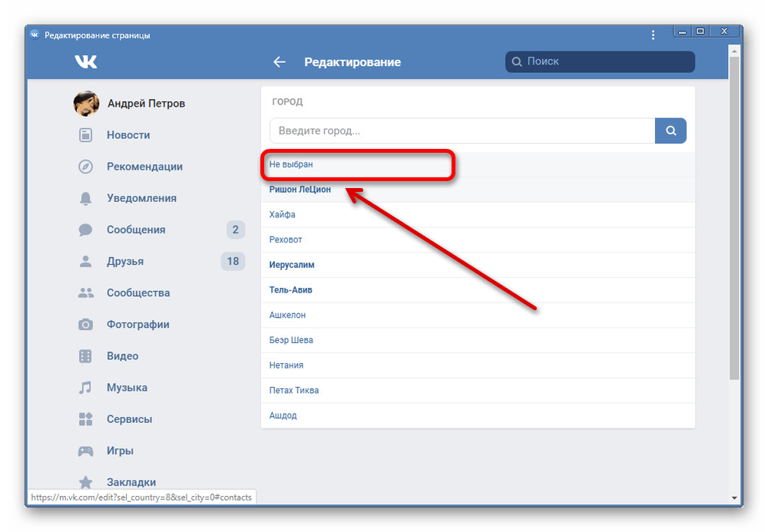Open Сообщения menu item
Screen dimensions: 768x532
[x=136, y=230]
